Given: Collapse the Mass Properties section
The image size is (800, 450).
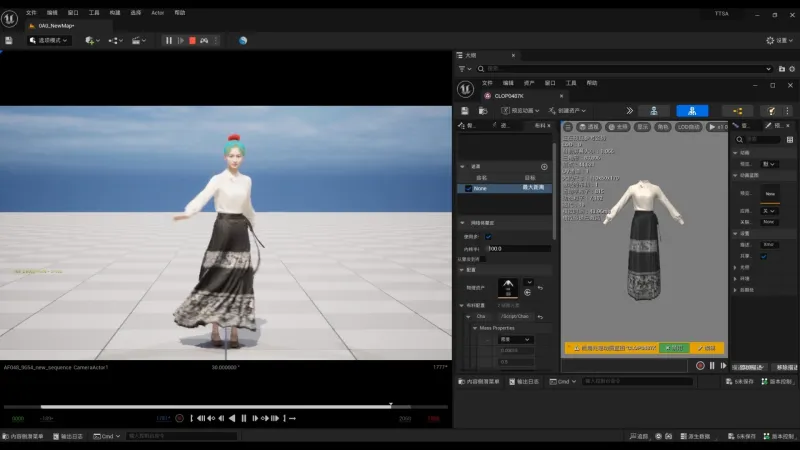Looking at the screenshot, I should [x=474, y=328].
